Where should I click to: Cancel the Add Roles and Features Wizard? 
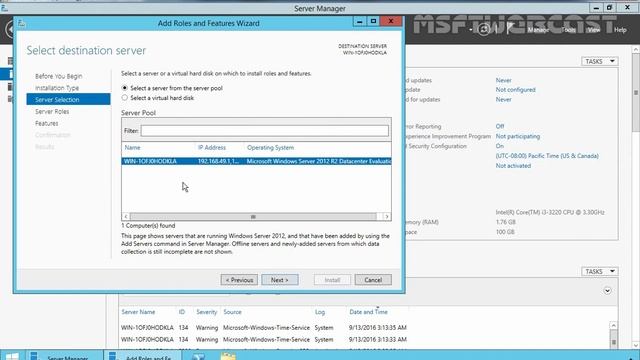[x=373, y=280]
